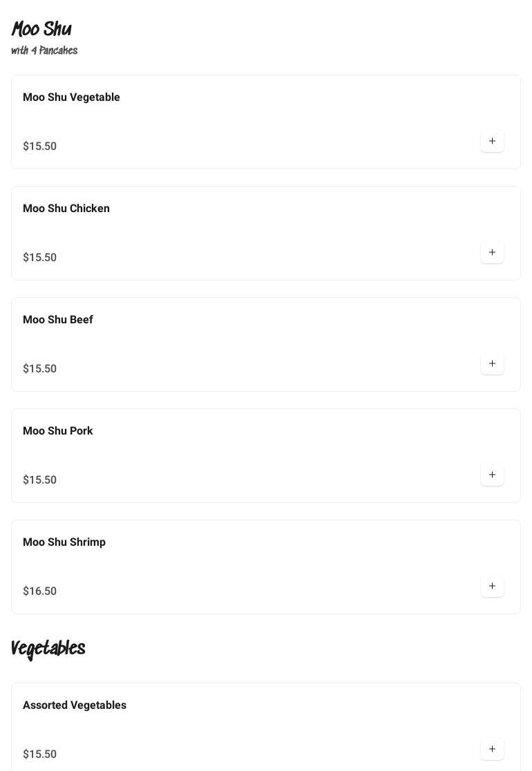Open the Moo Shu Chicken item title
The image size is (532, 771).
tap(66, 209)
